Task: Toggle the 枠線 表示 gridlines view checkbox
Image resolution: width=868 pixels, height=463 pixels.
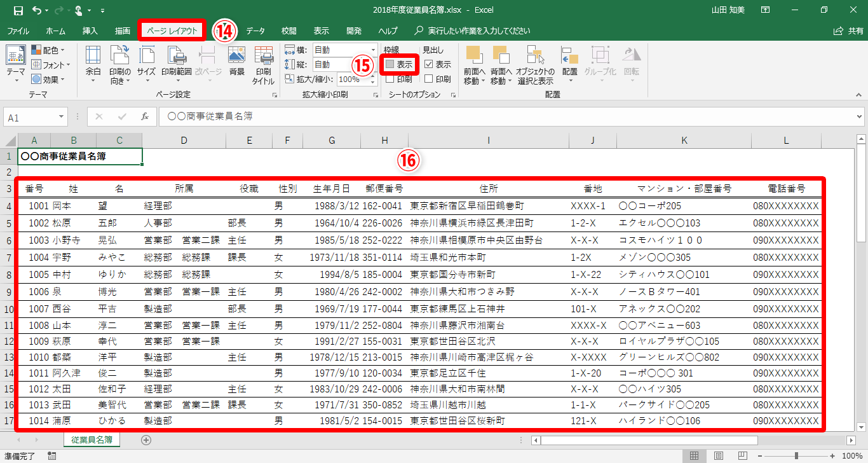Action: click(390, 64)
